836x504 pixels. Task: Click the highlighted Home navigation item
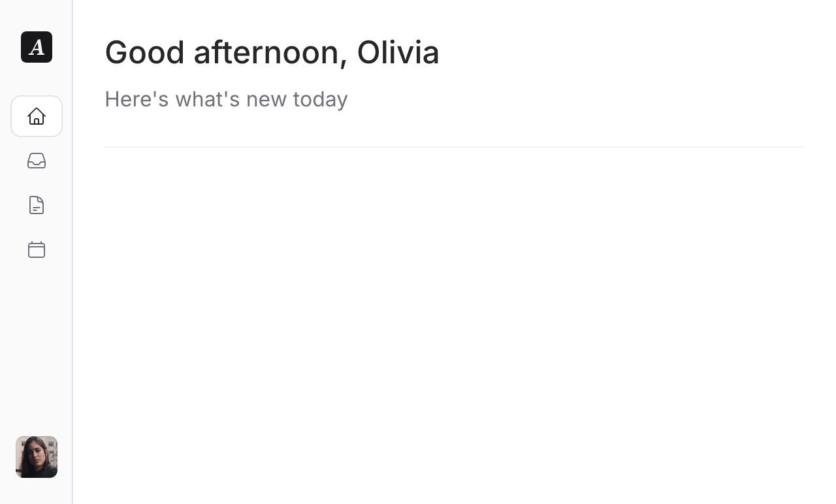pyautogui.click(x=37, y=116)
